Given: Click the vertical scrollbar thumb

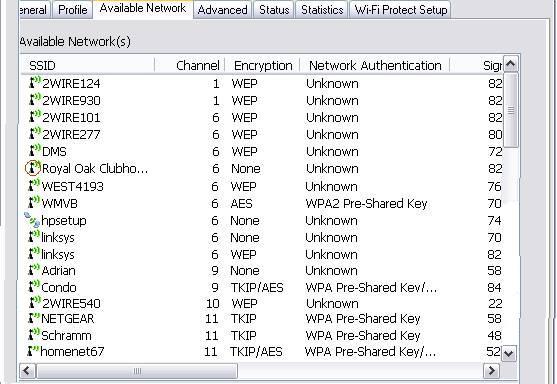Looking at the screenshot, I should pyautogui.click(x=511, y=110).
